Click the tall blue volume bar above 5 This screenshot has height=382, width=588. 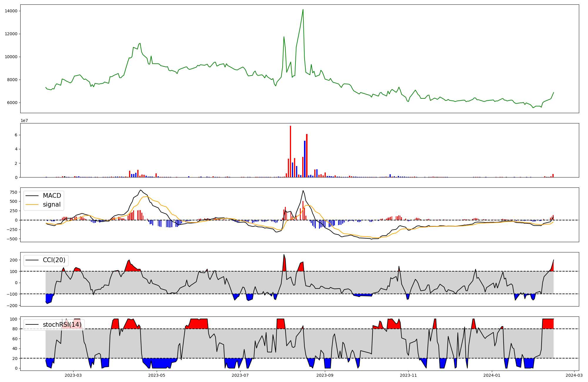305,159
